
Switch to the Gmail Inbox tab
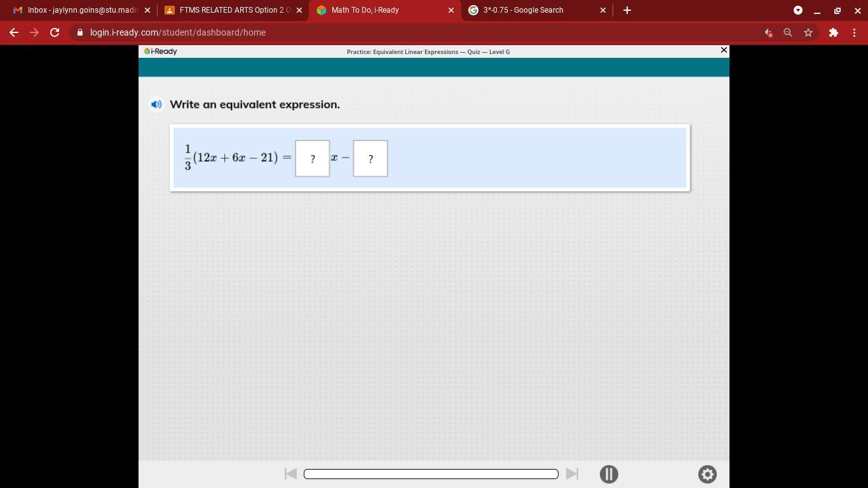click(76, 10)
